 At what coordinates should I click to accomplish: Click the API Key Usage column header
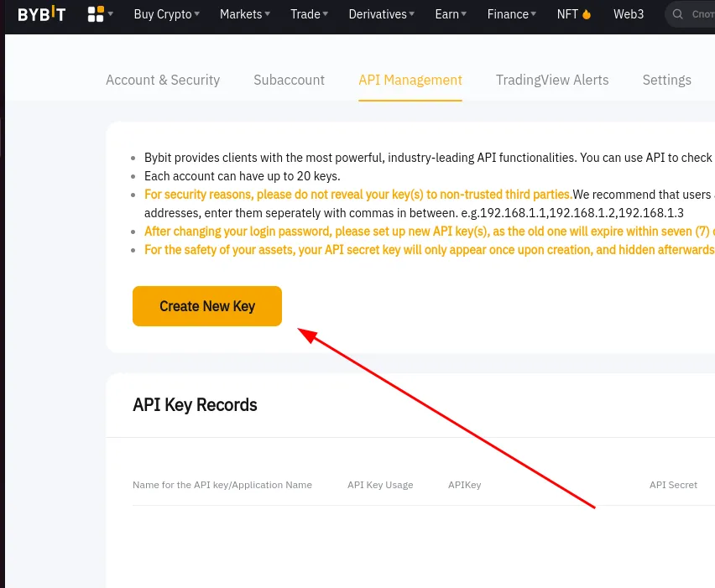[x=380, y=485]
